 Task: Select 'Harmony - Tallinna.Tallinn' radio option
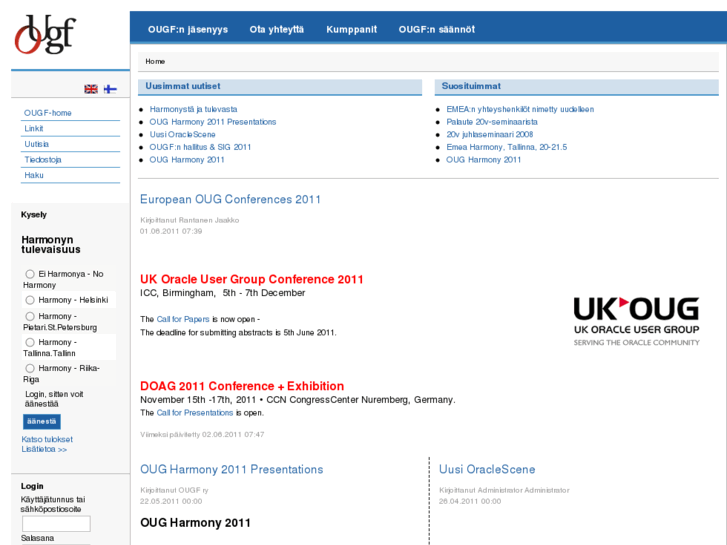(30, 342)
